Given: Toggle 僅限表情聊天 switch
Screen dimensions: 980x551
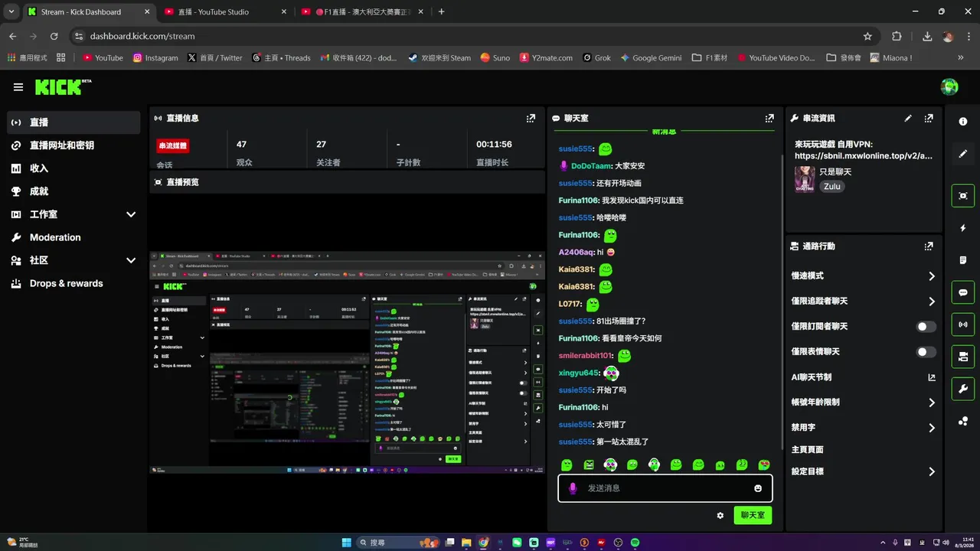Looking at the screenshot, I should (x=926, y=352).
